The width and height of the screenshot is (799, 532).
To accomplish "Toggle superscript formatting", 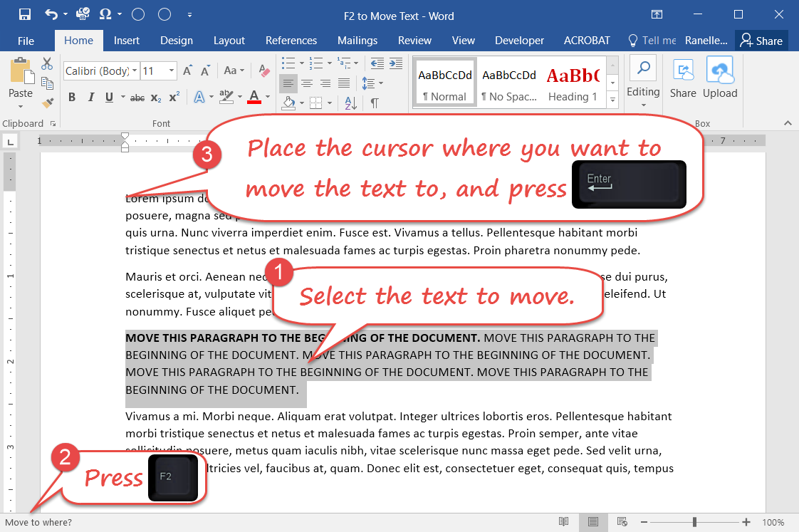I will coord(173,98).
